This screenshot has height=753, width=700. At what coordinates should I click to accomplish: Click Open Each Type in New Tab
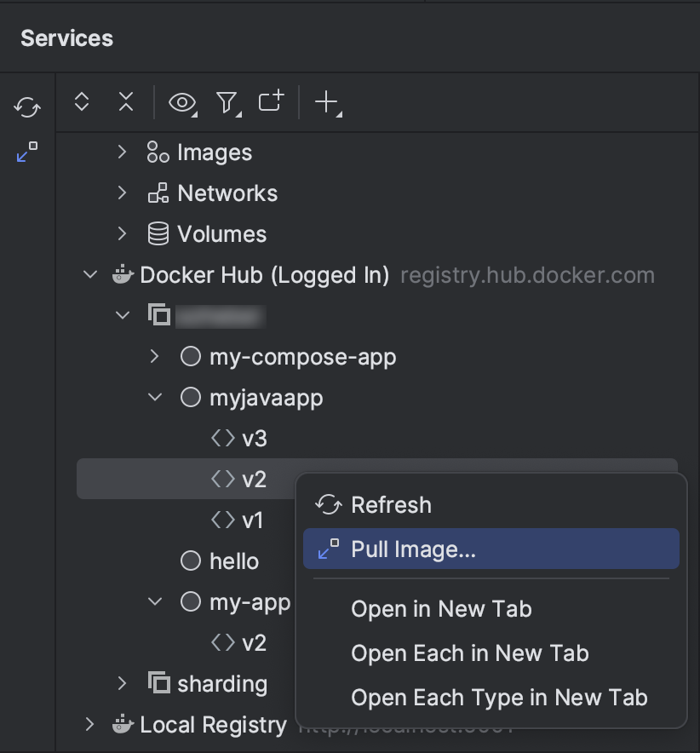point(500,697)
